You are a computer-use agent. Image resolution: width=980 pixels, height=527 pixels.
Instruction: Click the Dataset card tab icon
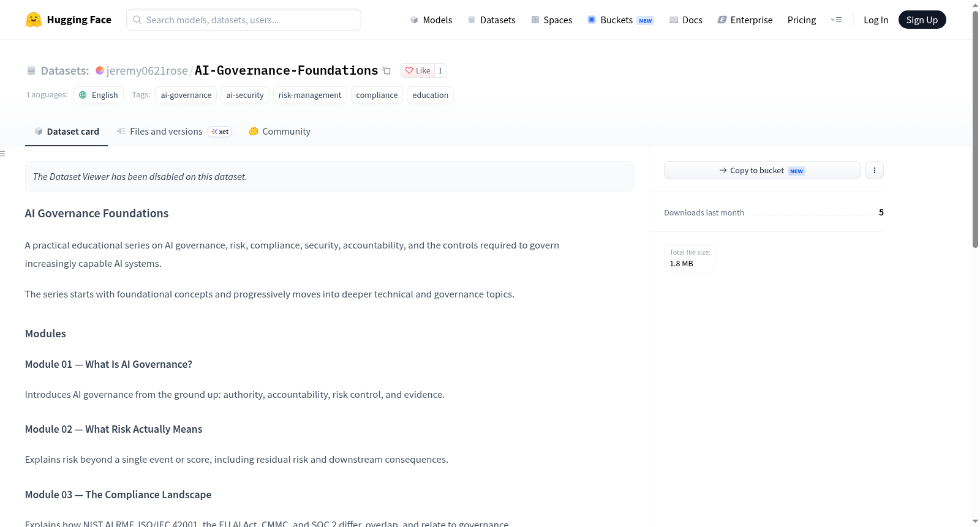tap(39, 132)
